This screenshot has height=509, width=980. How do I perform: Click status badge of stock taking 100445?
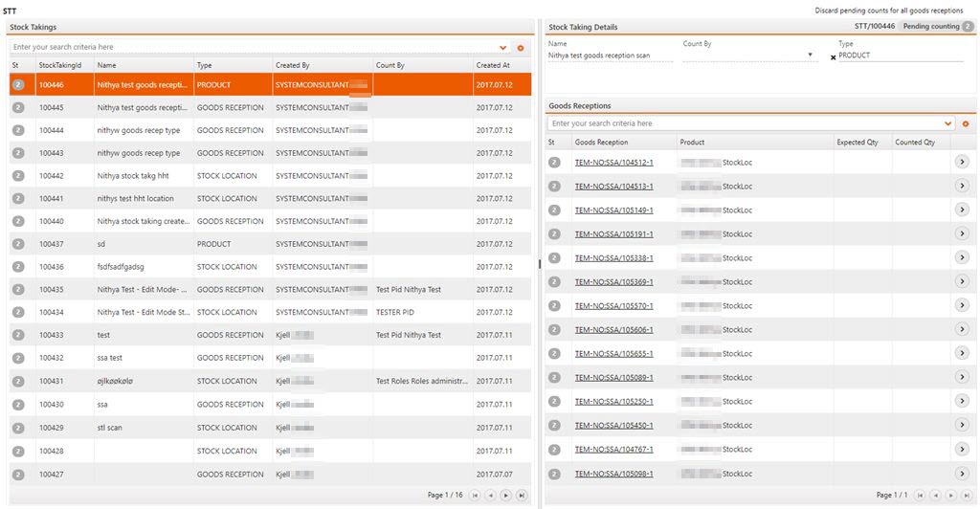point(17,108)
